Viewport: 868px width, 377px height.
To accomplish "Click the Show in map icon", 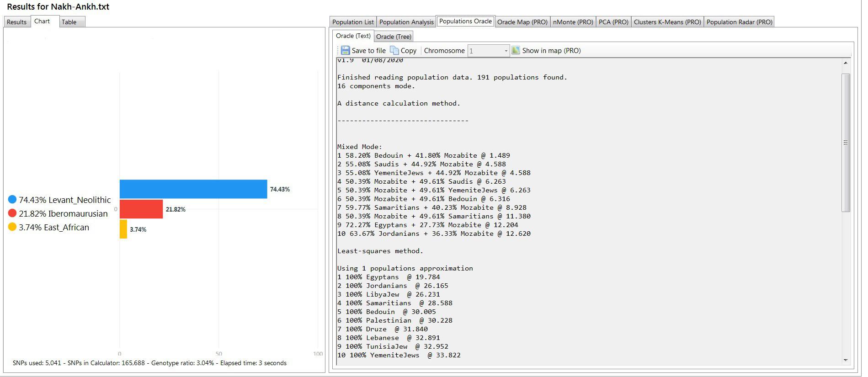I will coord(516,50).
